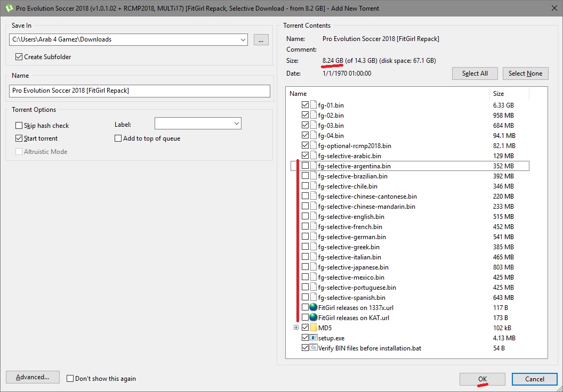The height and width of the screenshot is (392, 563).
Task: Expand the MD5 folder tree node
Action: tap(296, 328)
